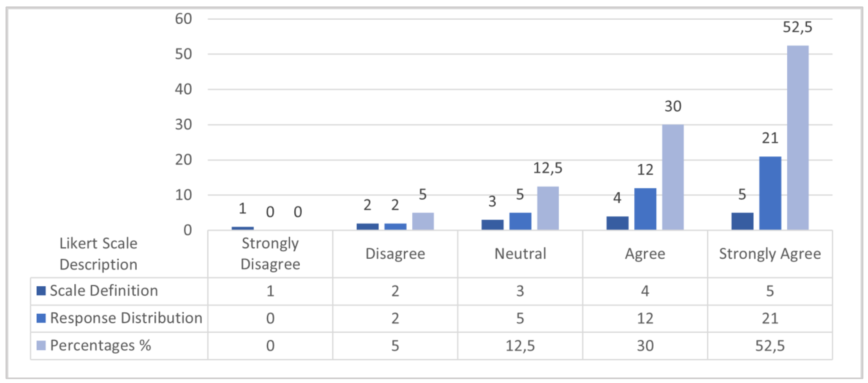
Task: Select the Strongly Agree category header cell
Action: coord(770,253)
